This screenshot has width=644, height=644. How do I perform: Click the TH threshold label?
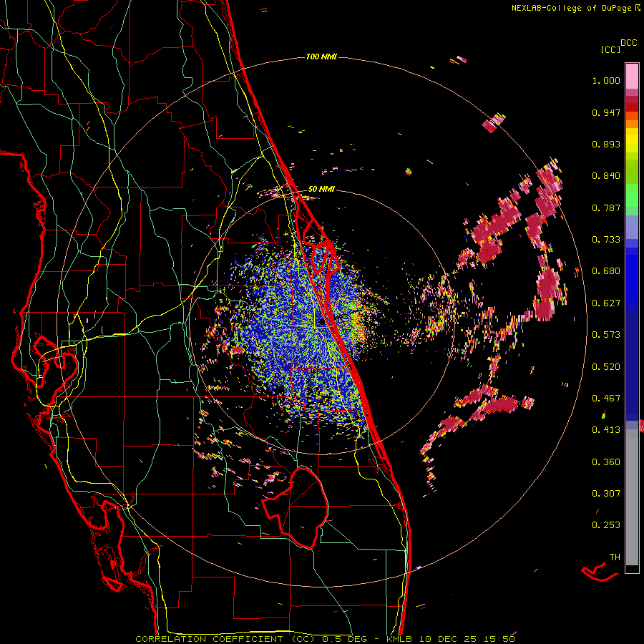tap(615, 557)
